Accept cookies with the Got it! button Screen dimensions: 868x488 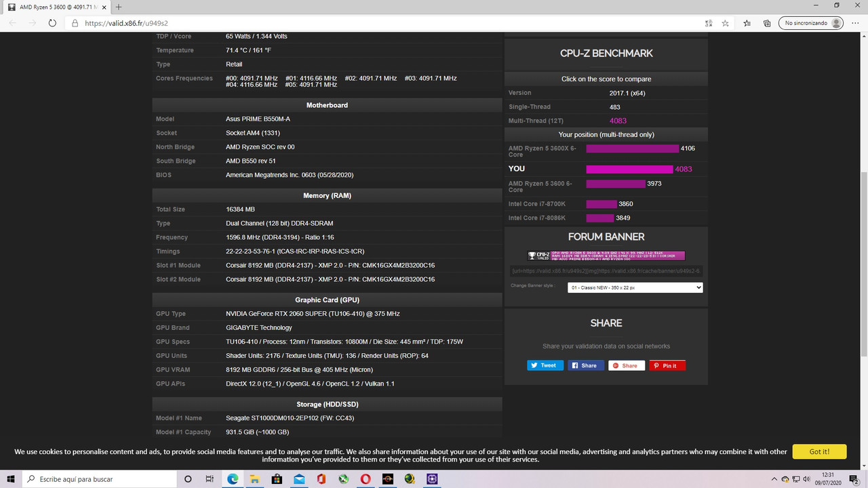coord(819,451)
